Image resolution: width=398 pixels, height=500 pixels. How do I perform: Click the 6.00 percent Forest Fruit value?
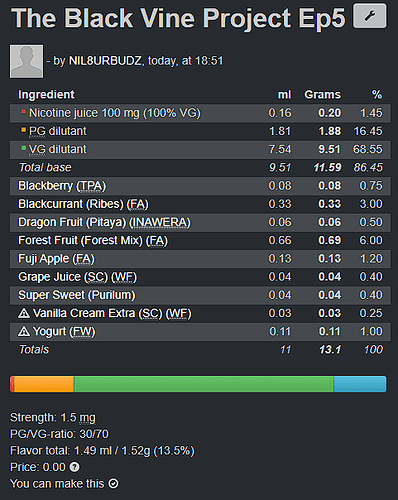(371, 240)
